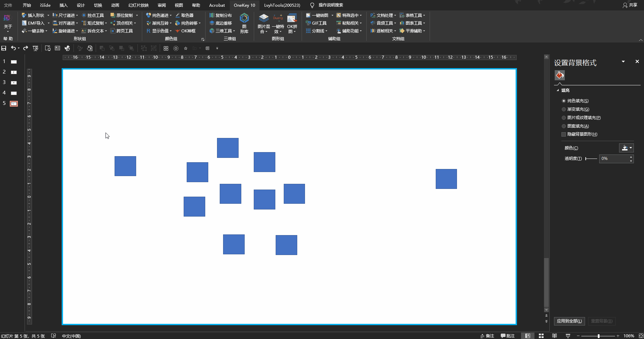Viewport: 644px width, 339px height.
Task: Click the 操作说明搜索 lightbulb search
Action: (327, 5)
